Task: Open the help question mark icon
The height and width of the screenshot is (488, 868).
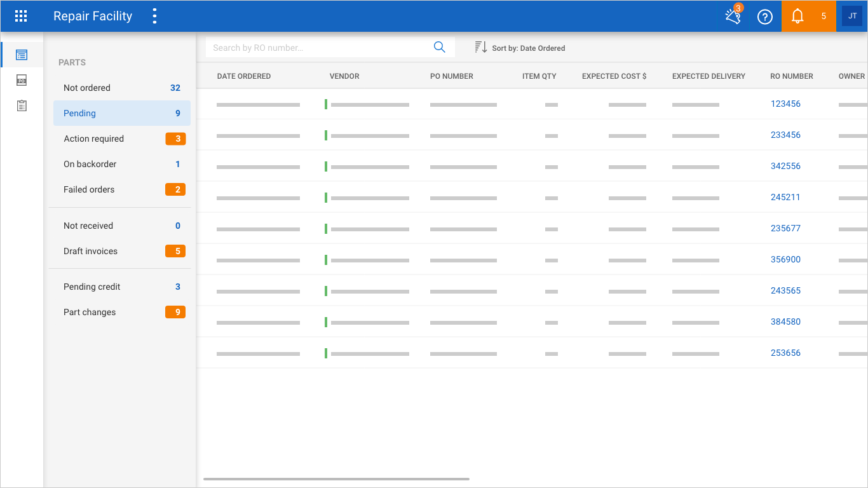Action: tap(765, 17)
